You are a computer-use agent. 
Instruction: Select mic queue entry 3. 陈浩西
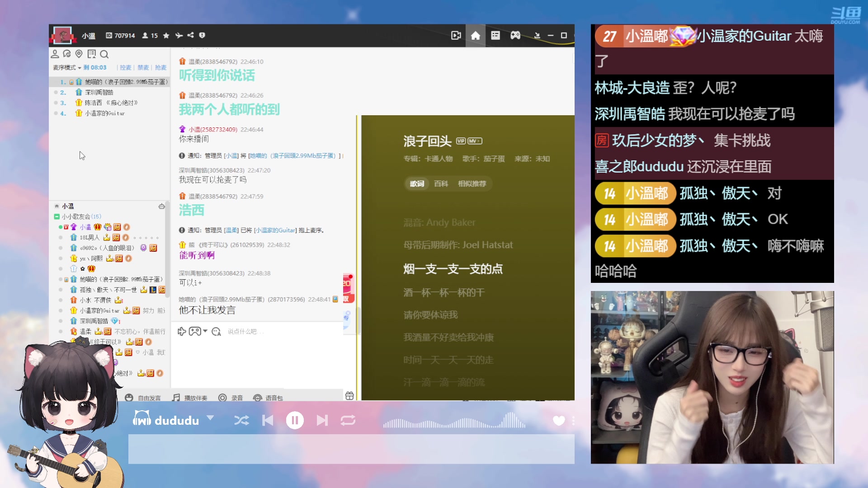(108, 103)
